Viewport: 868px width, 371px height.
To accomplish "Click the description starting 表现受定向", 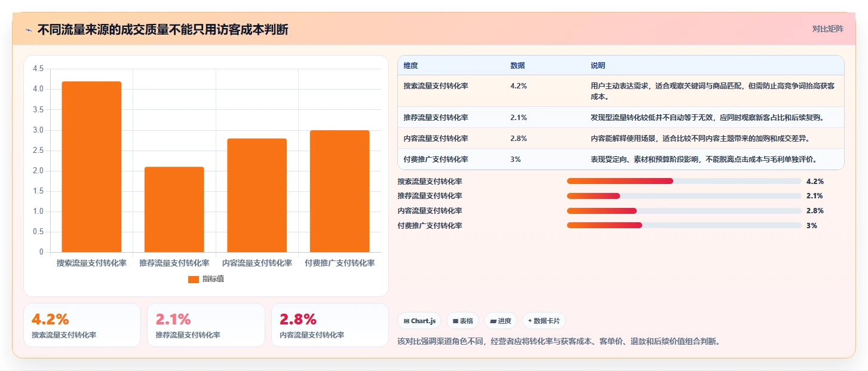I will point(704,160).
